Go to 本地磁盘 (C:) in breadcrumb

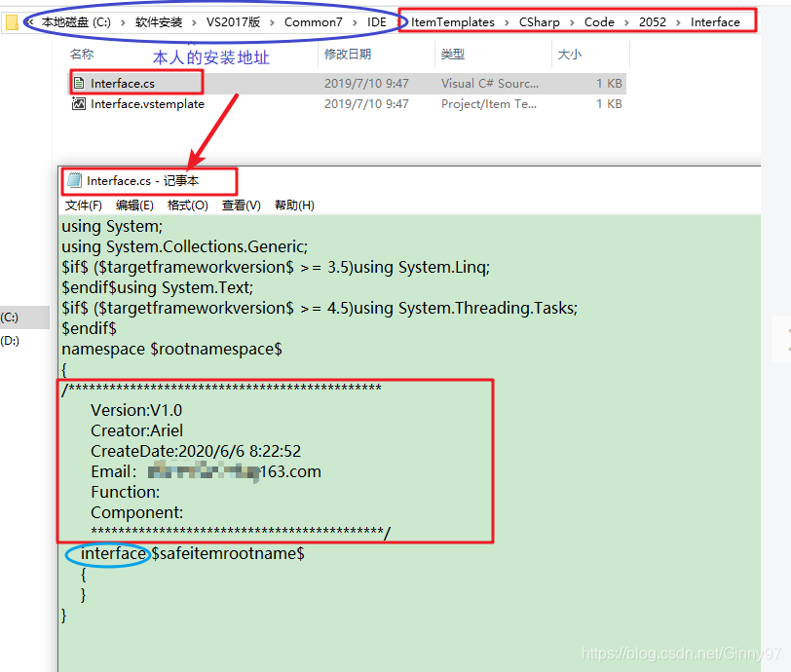pyautogui.click(x=76, y=22)
